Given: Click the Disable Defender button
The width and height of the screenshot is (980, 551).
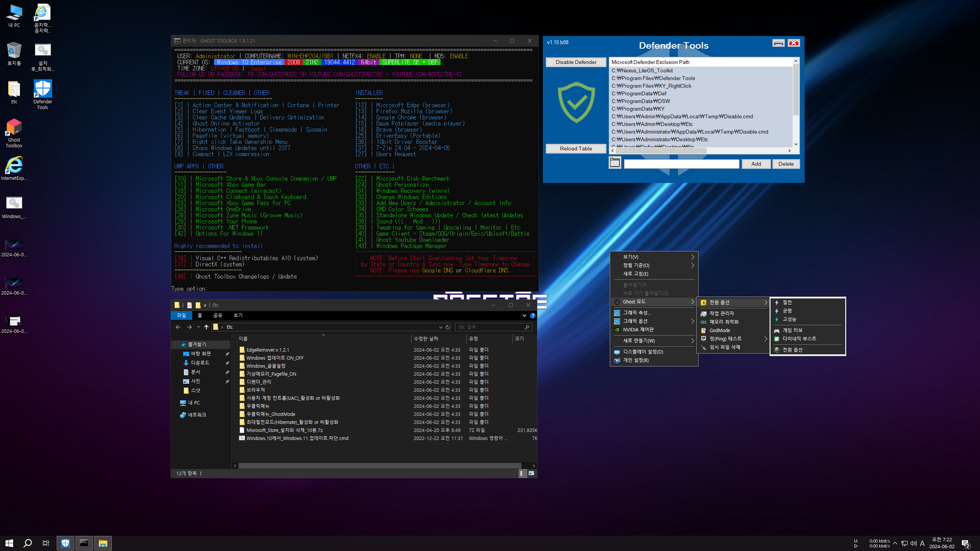Looking at the screenshot, I should coord(576,62).
